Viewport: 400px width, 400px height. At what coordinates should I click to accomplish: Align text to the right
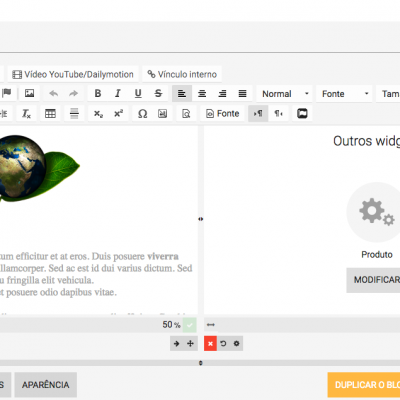(x=222, y=93)
